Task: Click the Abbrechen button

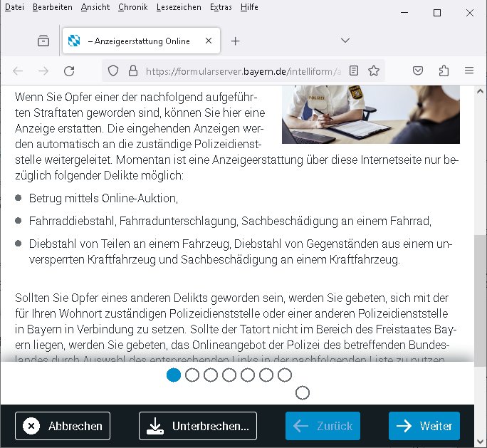Action: coord(63,426)
